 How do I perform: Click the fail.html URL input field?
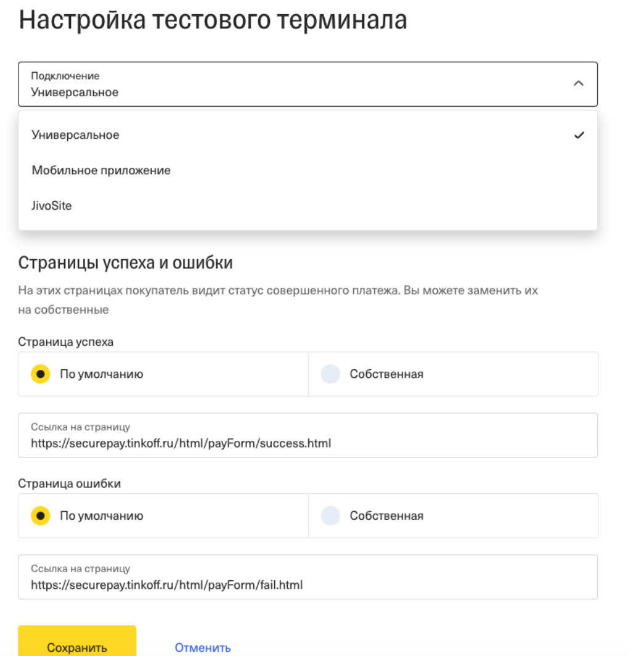click(x=307, y=584)
